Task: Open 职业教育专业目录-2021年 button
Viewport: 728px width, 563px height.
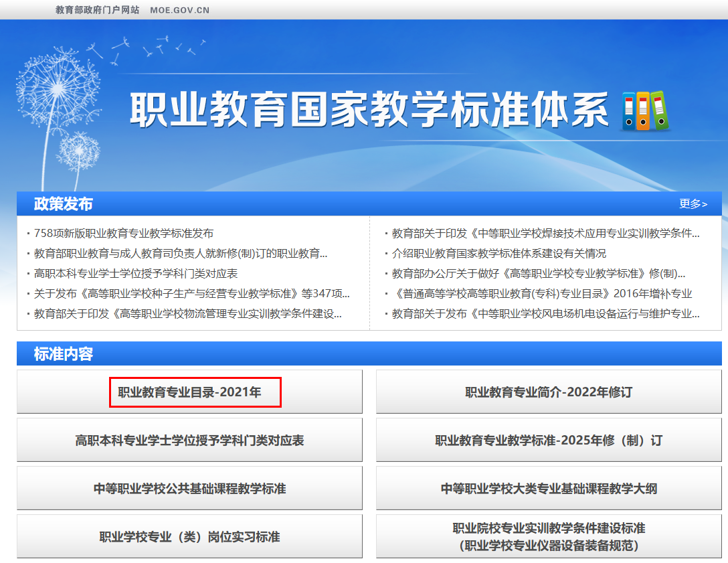Action: (190, 392)
